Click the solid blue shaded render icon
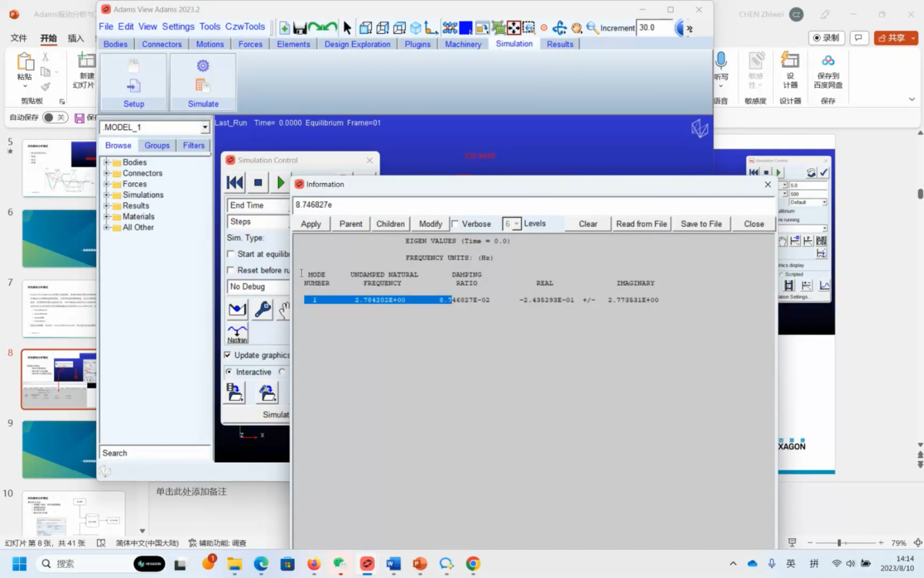 coord(466,28)
